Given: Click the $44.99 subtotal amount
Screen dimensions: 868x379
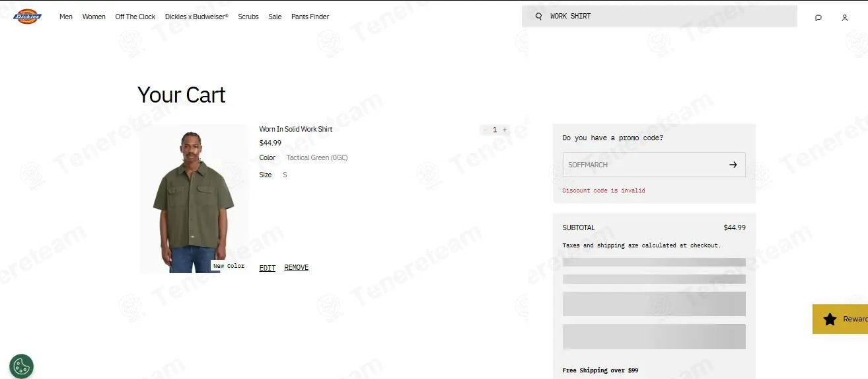Looking at the screenshot, I should 735,228.
